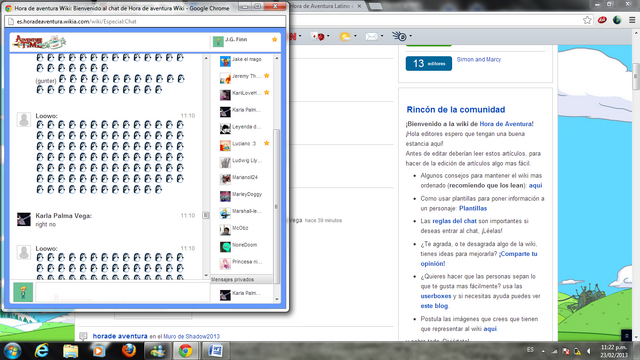Click J.G. Finn avatar in chat header

pyautogui.click(x=218, y=41)
